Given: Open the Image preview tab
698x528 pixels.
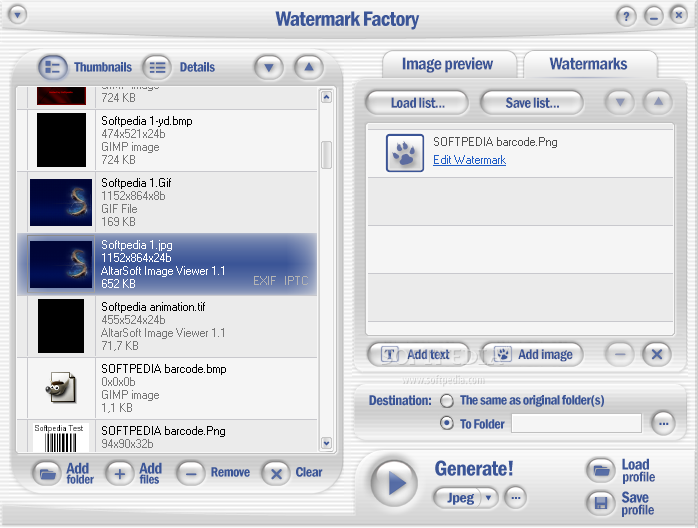Looking at the screenshot, I should click(x=447, y=64).
